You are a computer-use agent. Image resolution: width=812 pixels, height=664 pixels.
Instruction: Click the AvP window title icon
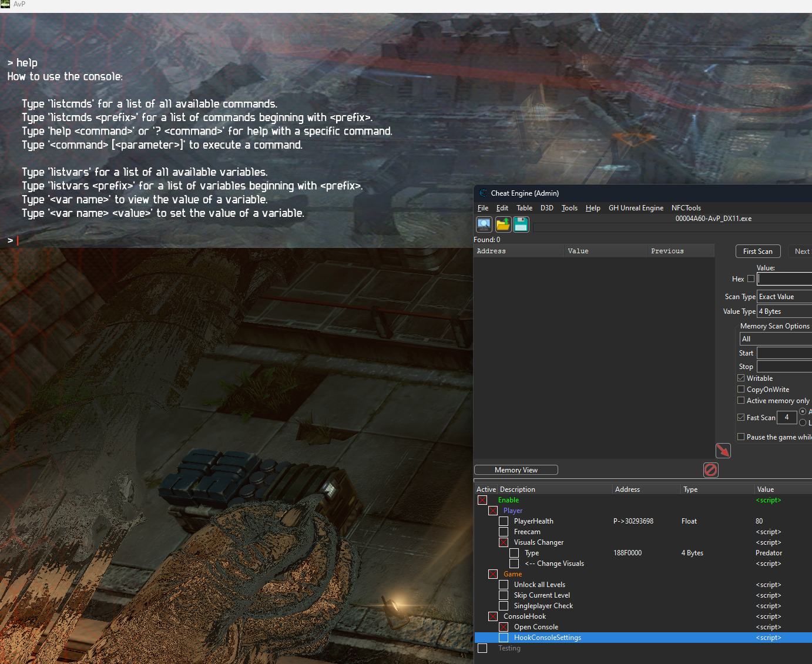(x=5, y=4)
